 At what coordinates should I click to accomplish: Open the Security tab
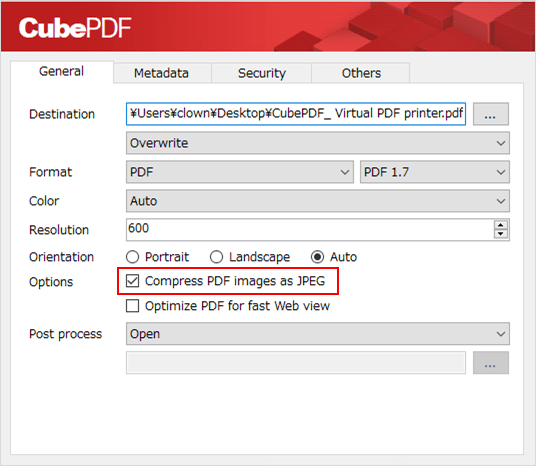point(262,73)
